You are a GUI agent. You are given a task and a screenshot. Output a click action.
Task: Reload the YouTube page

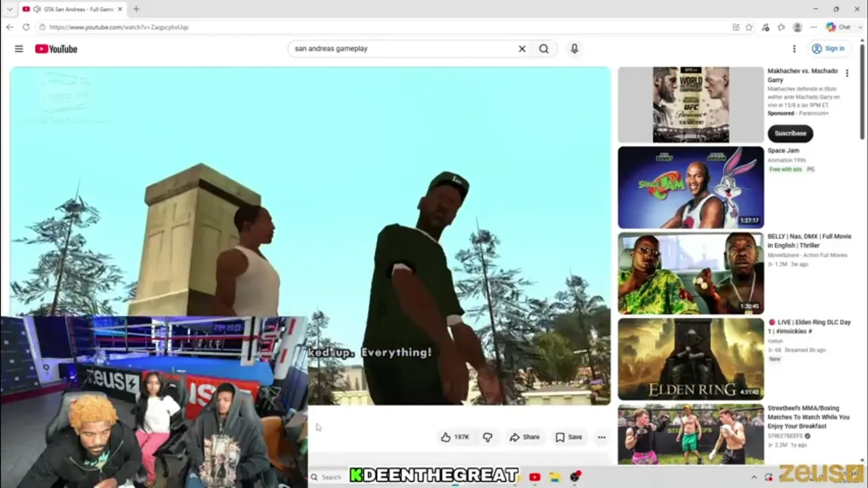click(x=26, y=27)
